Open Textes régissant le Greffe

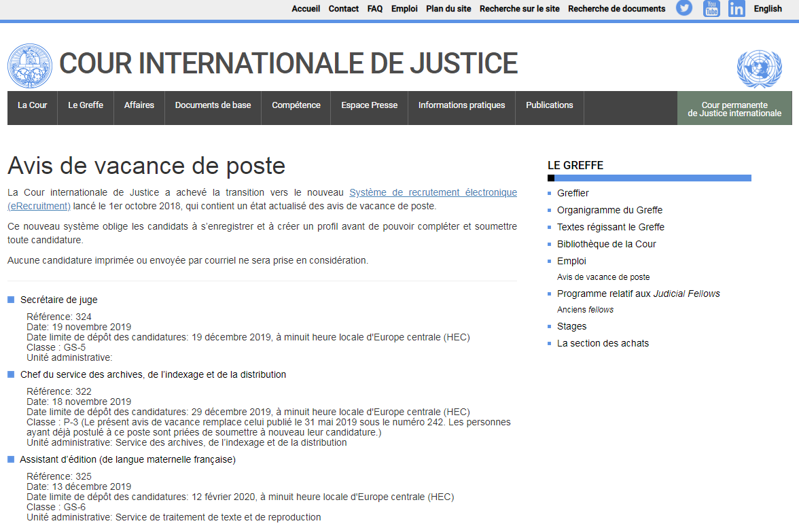(x=610, y=227)
